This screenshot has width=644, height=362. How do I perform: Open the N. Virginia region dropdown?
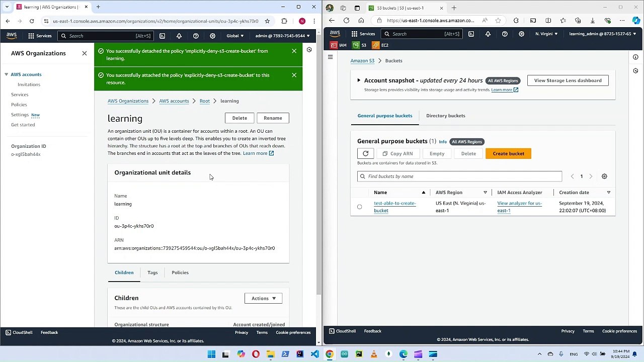click(546, 34)
